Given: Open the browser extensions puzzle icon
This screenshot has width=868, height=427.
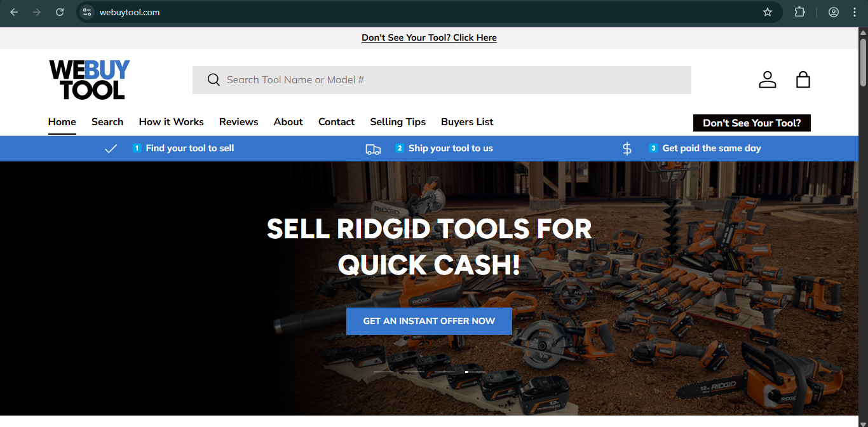Looking at the screenshot, I should click(800, 12).
